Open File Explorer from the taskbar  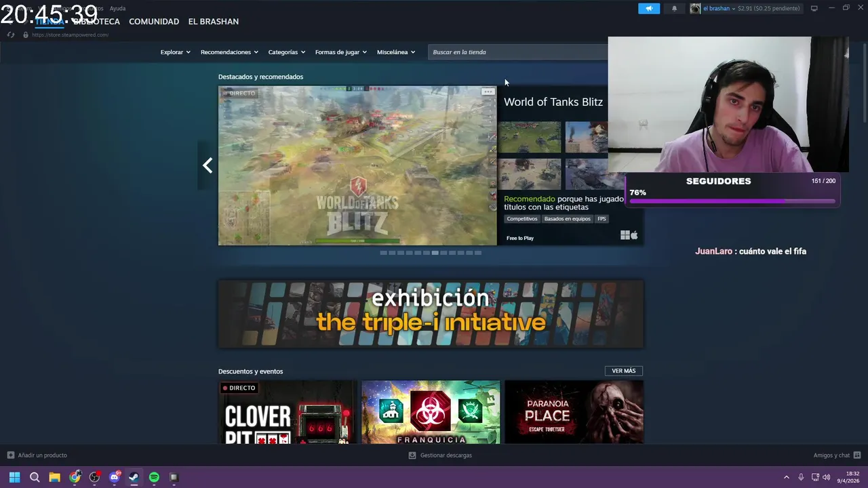tap(54, 477)
